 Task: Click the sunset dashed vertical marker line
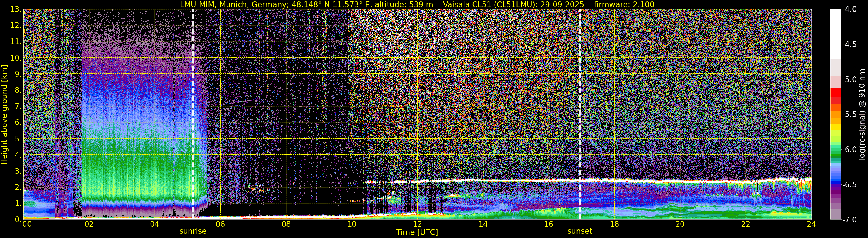[x=580, y=114]
